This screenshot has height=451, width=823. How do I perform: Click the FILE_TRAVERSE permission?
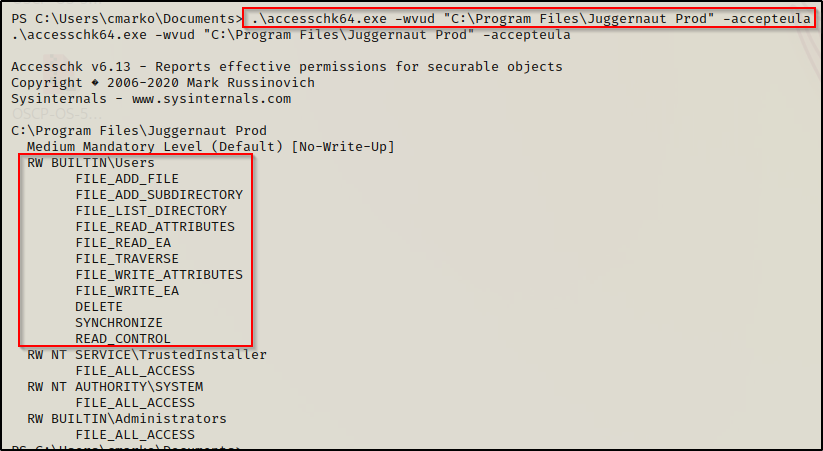click(x=127, y=258)
